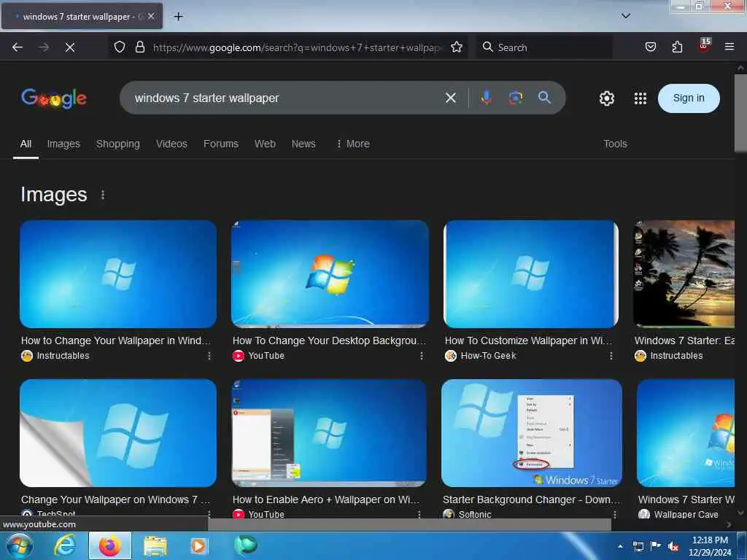The width and height of the screenshot is (747, 560).
Task: Open the 'How to Change Your Wallpaper in Wind...' link
Action: tap(116, 341)
